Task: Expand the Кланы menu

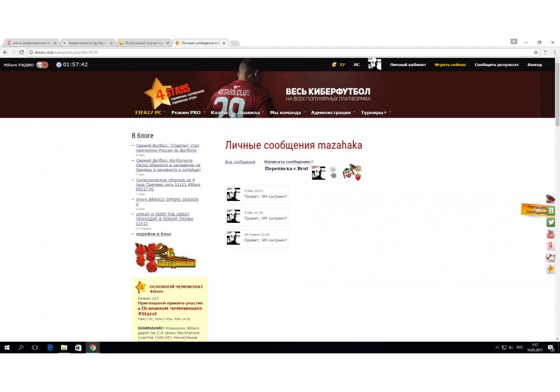Action: pyautogui.click(x=219, y=113)
